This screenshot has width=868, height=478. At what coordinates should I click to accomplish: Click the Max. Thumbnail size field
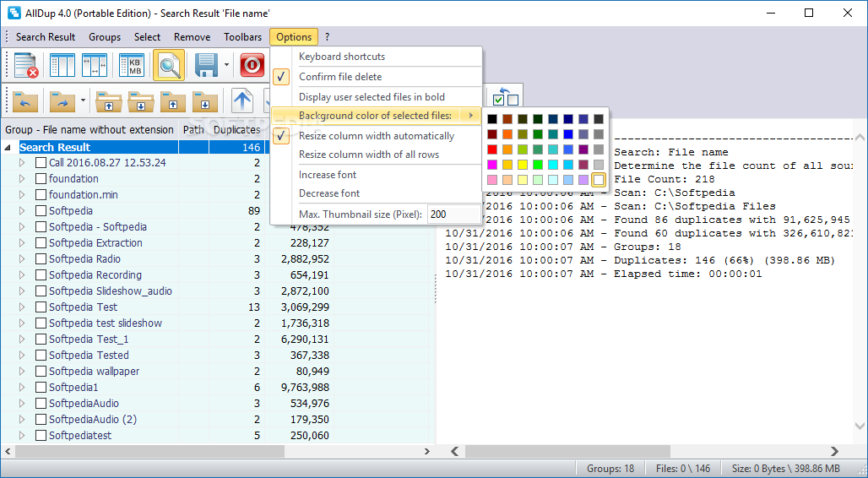(x=454, y=215)
